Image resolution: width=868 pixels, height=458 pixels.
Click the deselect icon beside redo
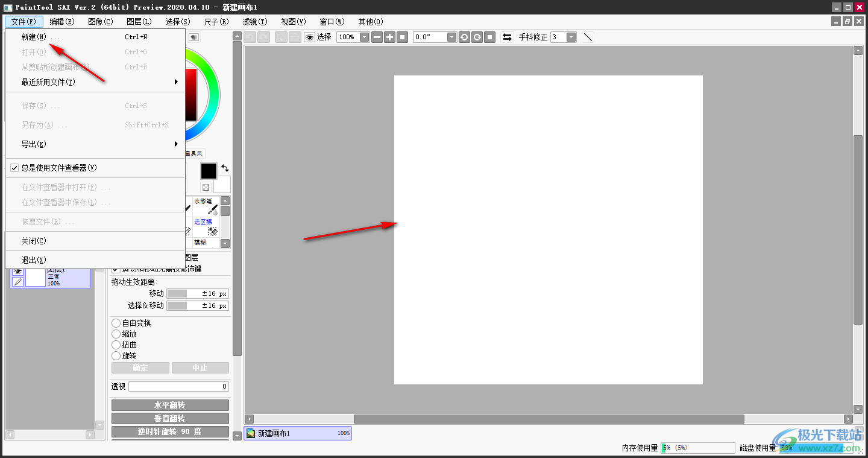(x=281, y=37)
